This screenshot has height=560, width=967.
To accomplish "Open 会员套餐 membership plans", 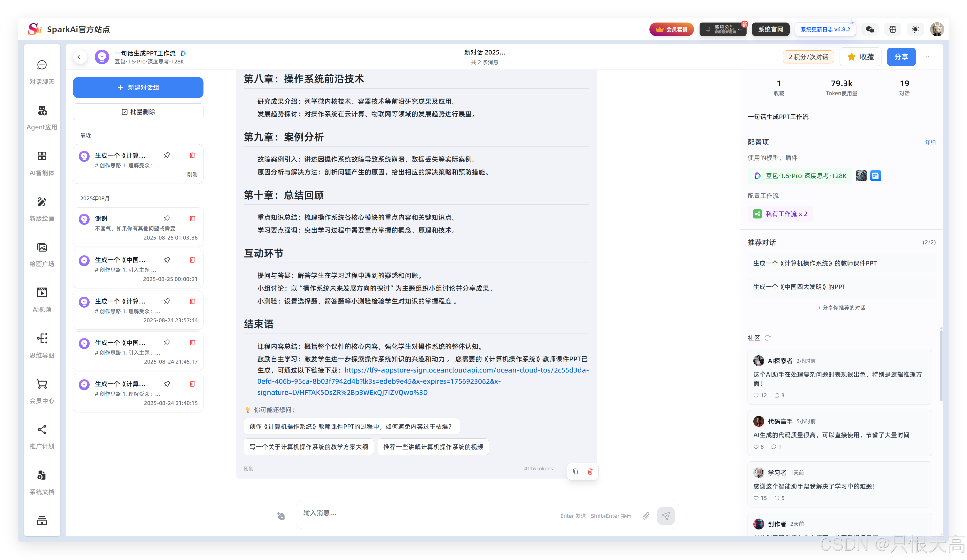I will tap(671, 29).
